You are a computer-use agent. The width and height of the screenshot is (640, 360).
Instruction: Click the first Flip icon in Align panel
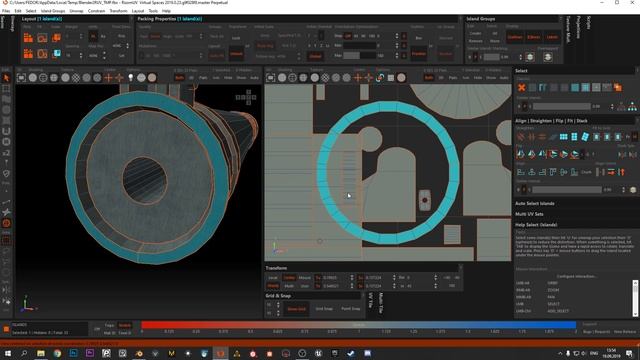(x=520, y=154)
